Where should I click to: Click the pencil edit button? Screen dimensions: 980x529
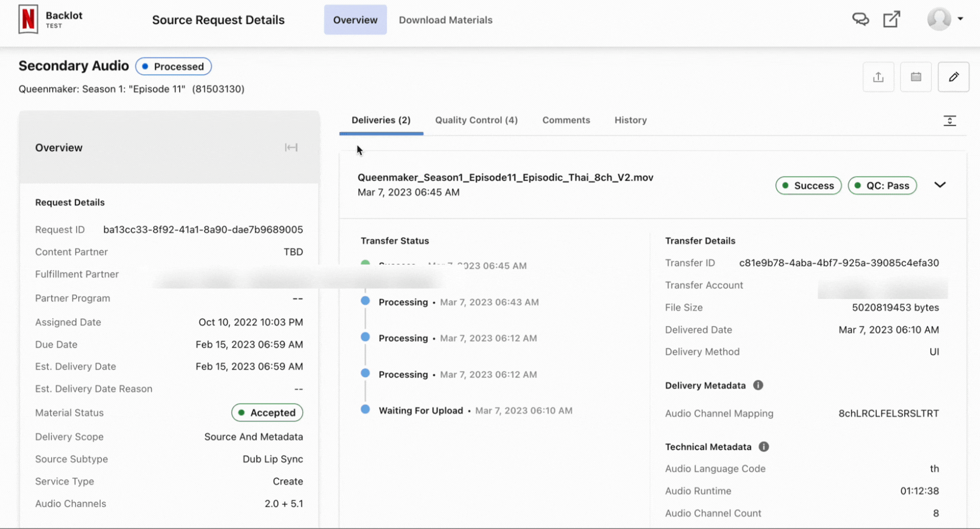(953, 77)
